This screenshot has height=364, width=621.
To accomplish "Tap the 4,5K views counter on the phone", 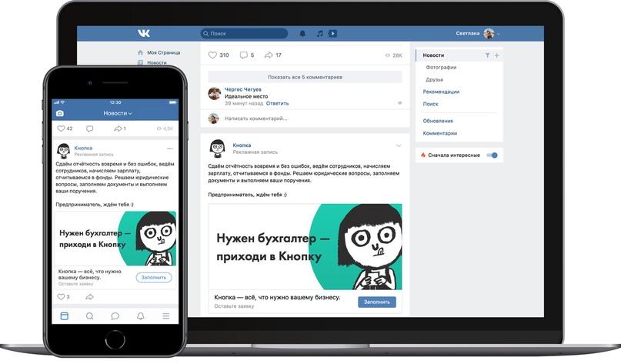I will (x=165, y=129).
